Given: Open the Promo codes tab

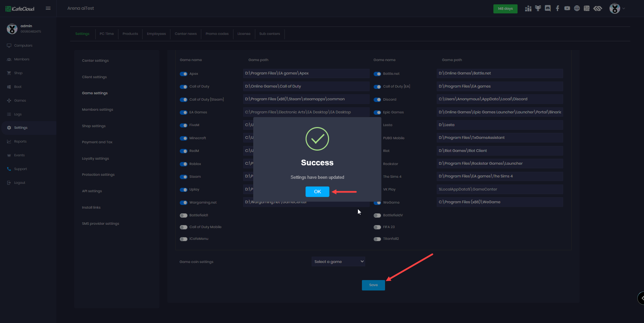Looking at the screenshot, I should (x=217, y=34).
